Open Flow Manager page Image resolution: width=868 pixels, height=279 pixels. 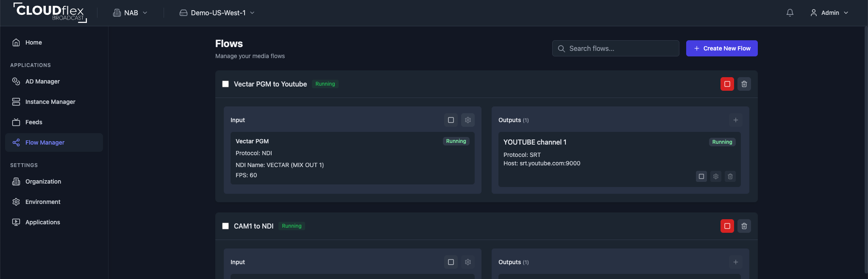click(54, 142)
